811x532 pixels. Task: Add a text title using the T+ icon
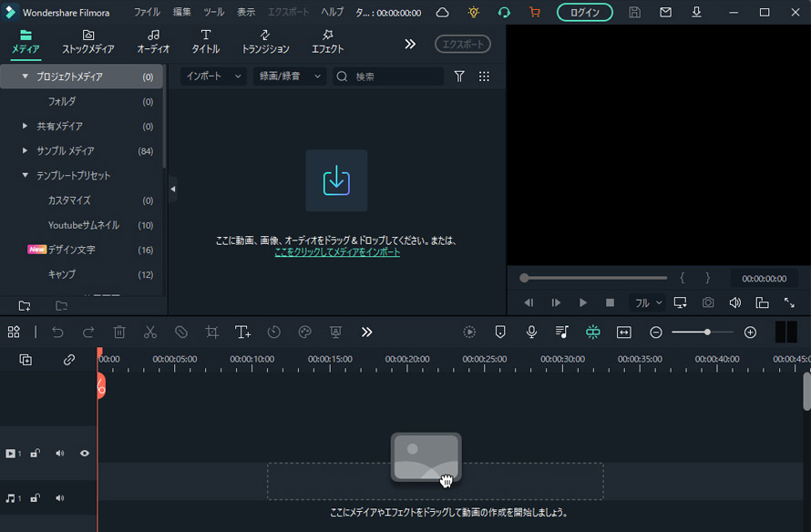coord(242,332)
